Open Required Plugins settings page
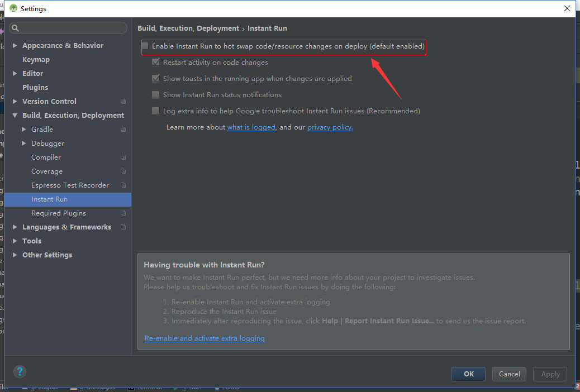The width and height of the screenshot is (580, 392). (59, 213)
